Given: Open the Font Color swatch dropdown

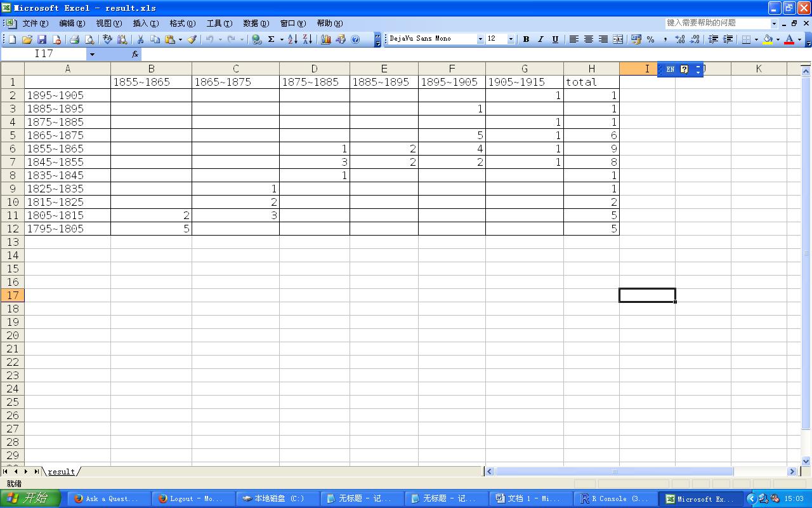Looking at the screenshot, I should tap(798, 39).
